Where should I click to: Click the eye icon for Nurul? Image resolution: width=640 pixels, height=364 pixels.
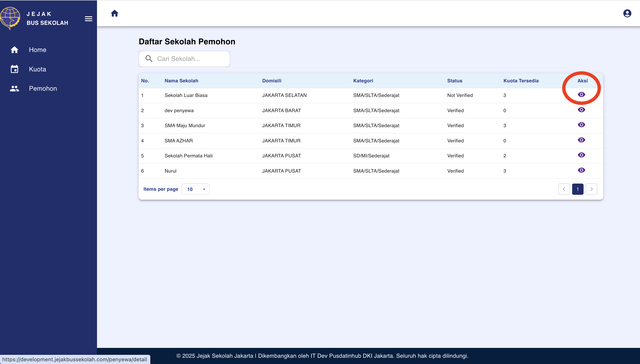click(x=581, y=170)
